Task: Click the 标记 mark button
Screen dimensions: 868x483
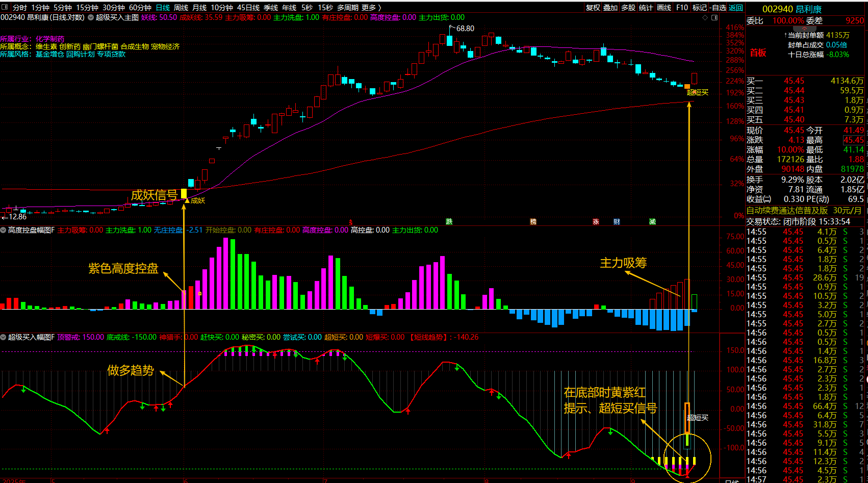Action: (x=700, y=8)
